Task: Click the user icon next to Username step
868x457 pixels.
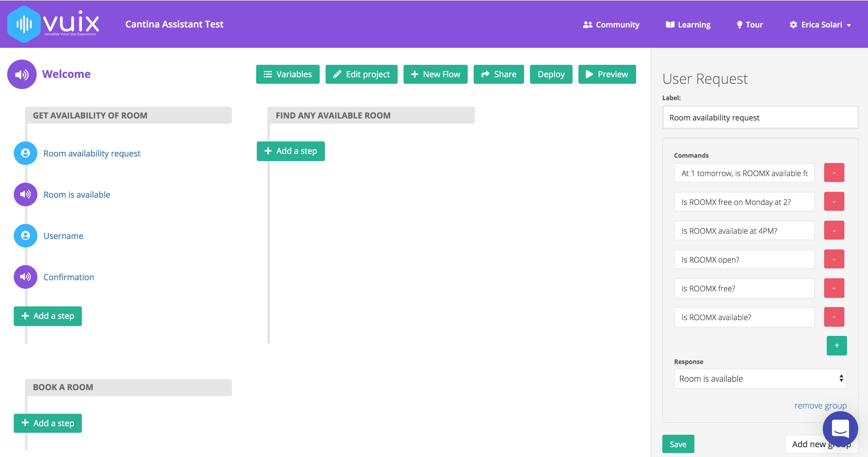Action: pos(25,236)
